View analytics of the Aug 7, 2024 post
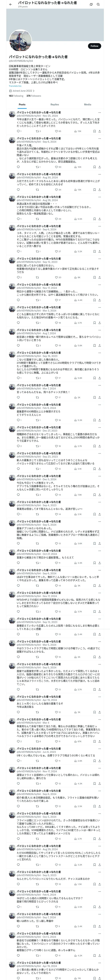The image size is (110, 980). (77, 345)
